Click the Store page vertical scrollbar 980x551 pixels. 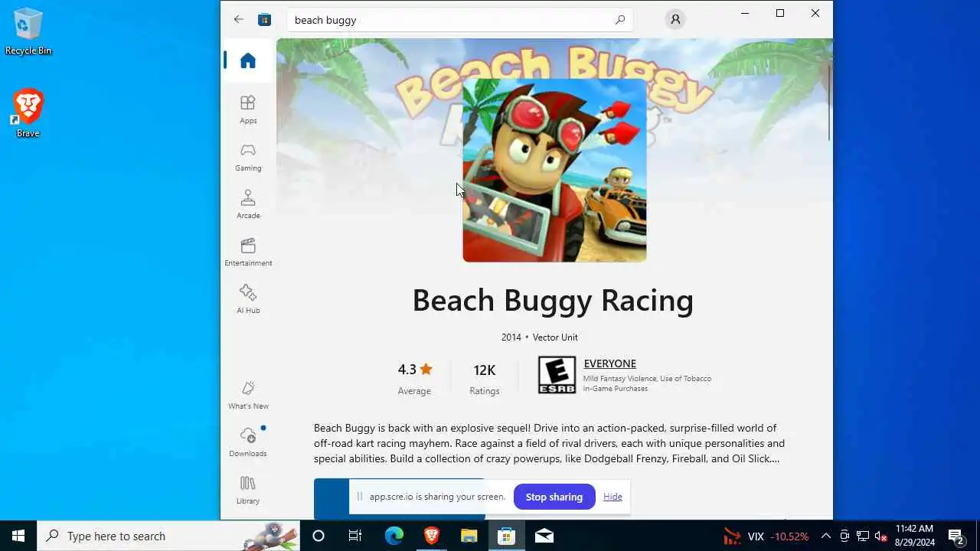pos(829,103)
